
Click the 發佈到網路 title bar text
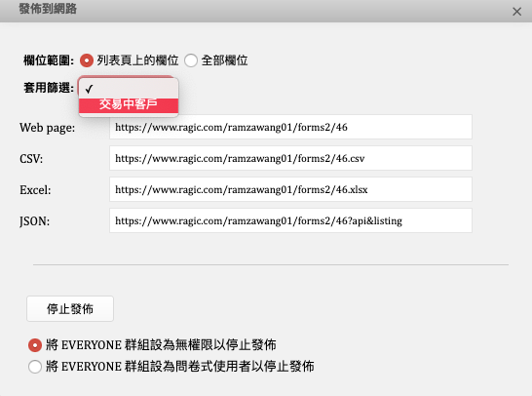point(48,9)
